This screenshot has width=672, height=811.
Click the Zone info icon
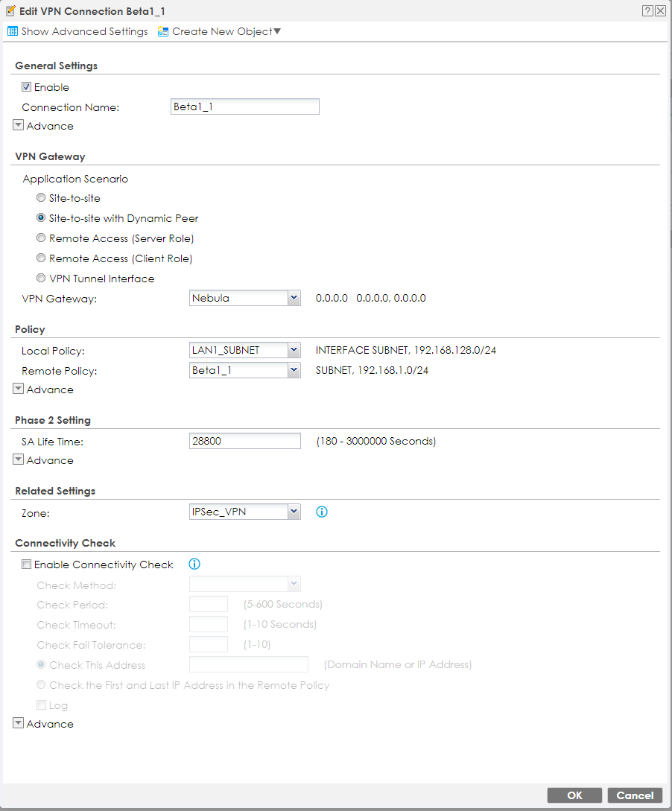click(322, 512)
